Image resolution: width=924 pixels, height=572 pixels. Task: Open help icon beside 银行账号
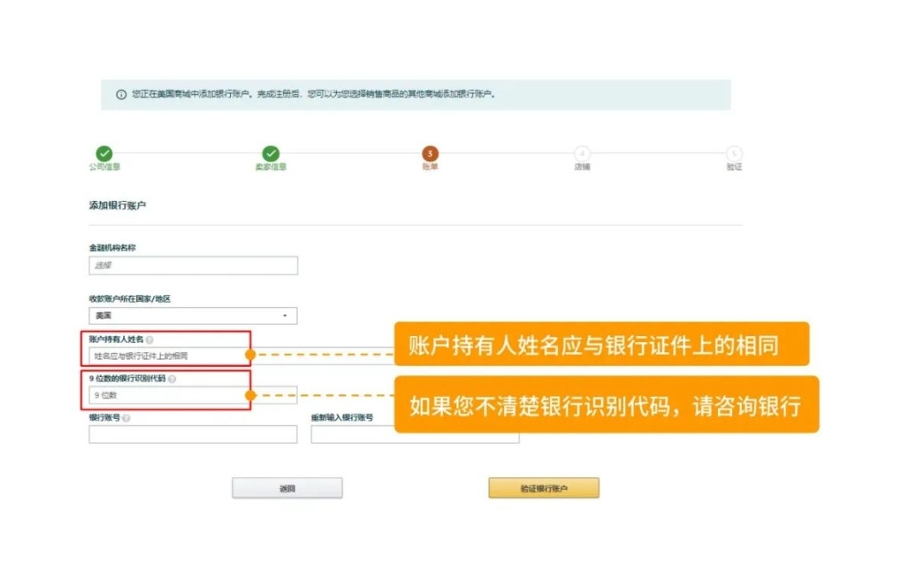tap(126, 417)
